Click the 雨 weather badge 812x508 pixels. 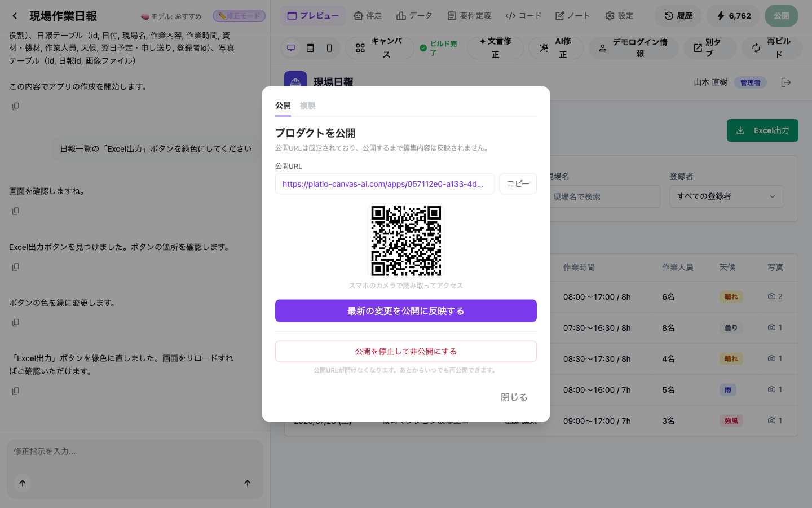[728, 389]
